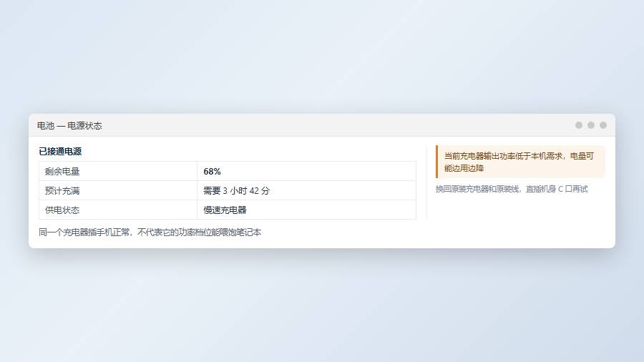Screen dimensions: 644x362
Task: Click the 预计充满 row label
Action: 62,190
